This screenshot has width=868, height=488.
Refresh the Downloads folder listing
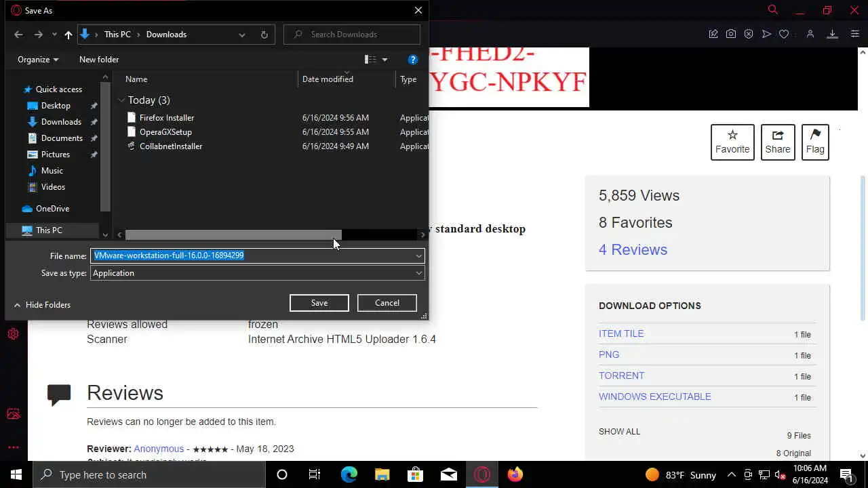pos(264,35)
